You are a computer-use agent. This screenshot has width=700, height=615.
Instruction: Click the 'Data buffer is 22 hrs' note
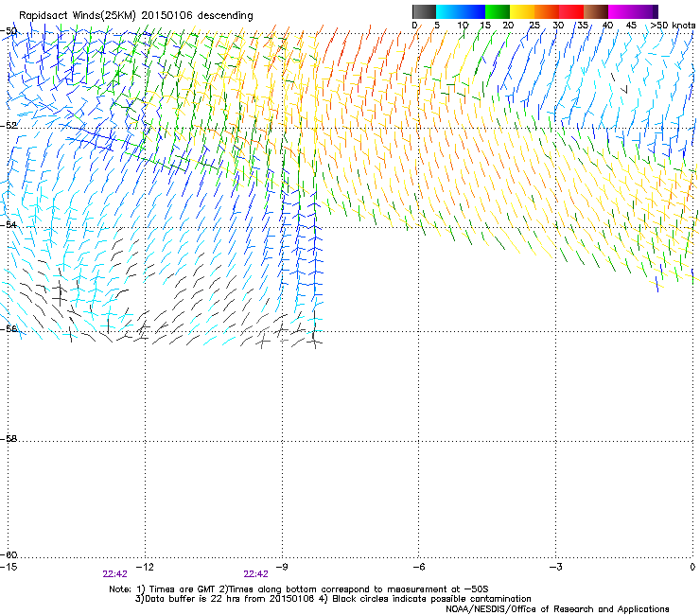333,599
